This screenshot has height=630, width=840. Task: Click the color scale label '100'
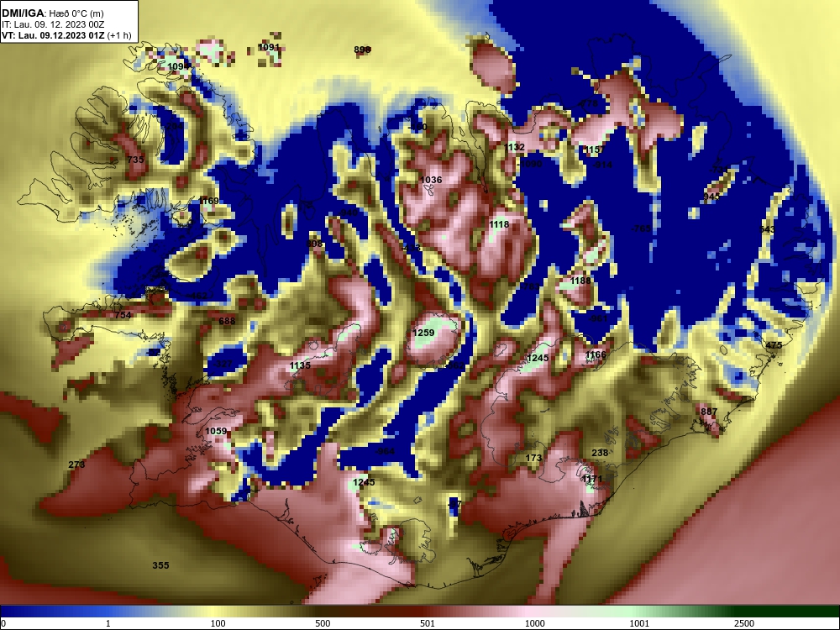[218, 623]
